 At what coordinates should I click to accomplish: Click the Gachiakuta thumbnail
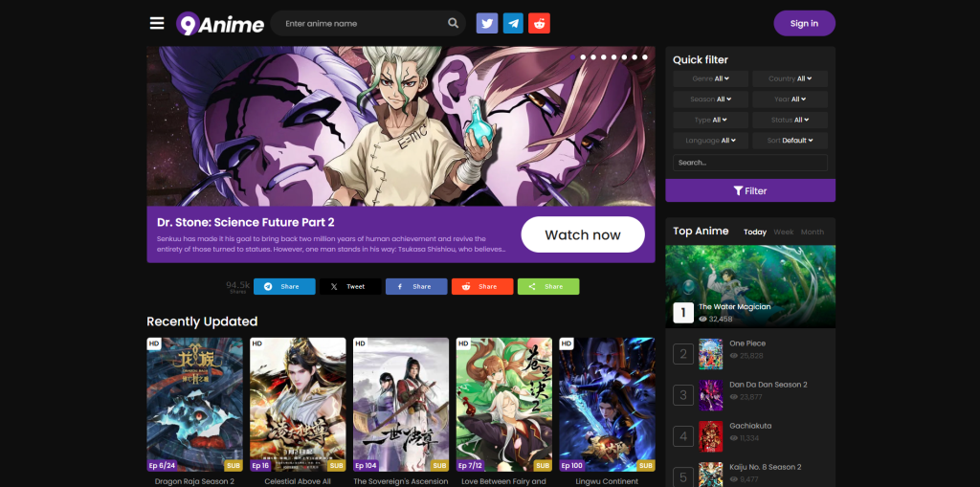[711, 436]
